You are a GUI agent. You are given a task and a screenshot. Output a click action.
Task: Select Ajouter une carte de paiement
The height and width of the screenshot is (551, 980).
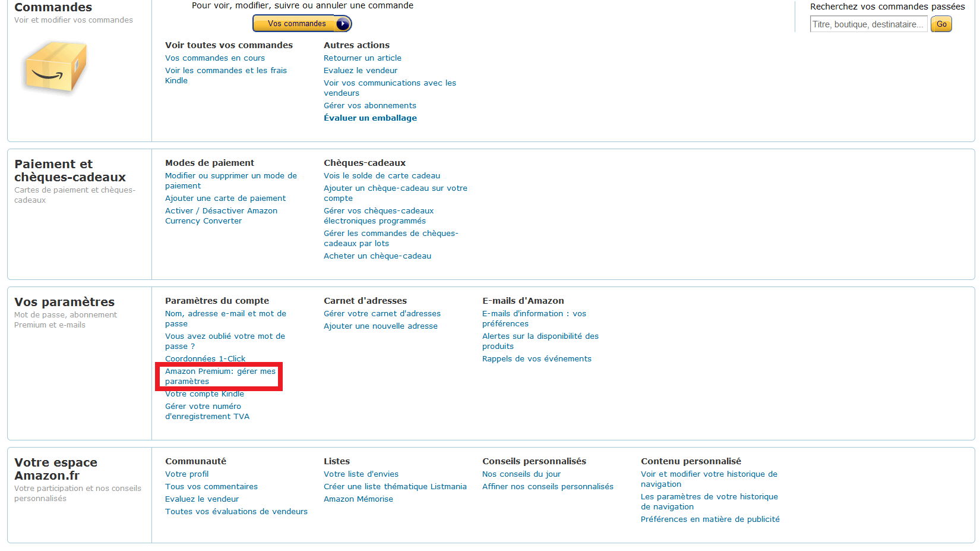pyautogui.click(x=225, y=199)
